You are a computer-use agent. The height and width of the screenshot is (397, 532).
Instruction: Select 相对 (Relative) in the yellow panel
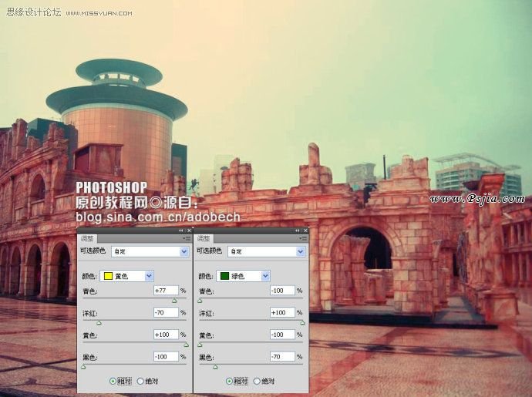pos(113,381)
